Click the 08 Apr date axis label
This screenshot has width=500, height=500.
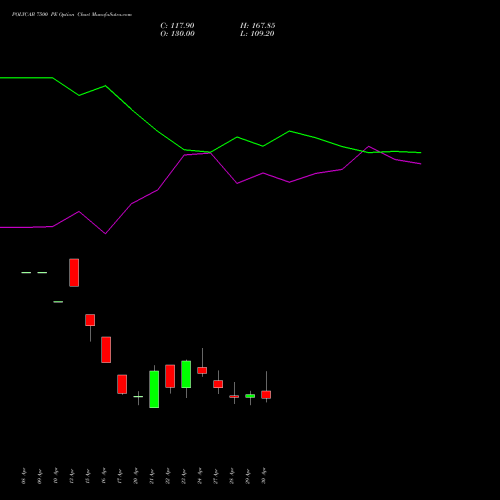tap(23, 476)
